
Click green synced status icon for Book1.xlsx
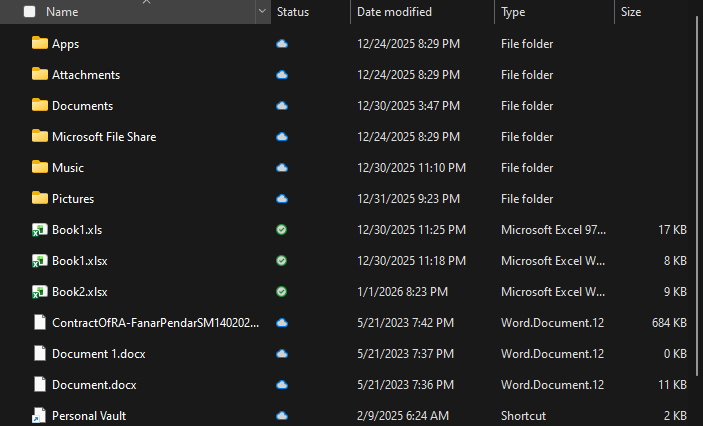tap(282, 261)
